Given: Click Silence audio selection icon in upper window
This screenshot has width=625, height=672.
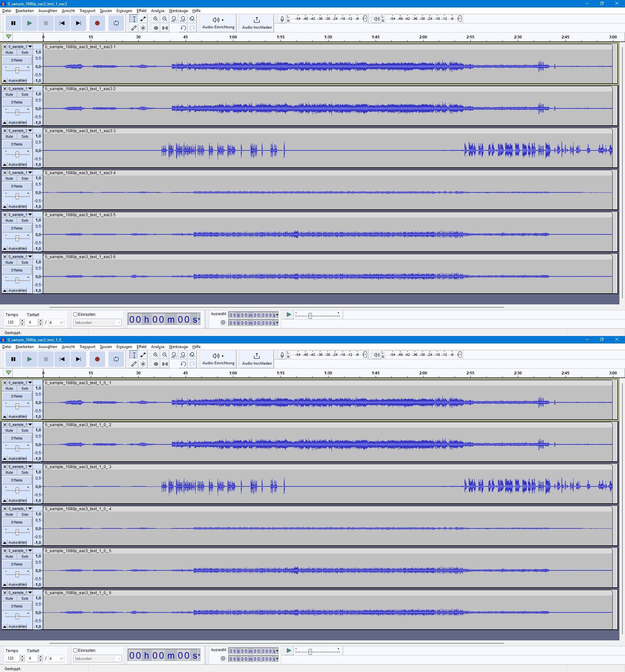Looking at the screenshot, I should click(x=165, y=28).
